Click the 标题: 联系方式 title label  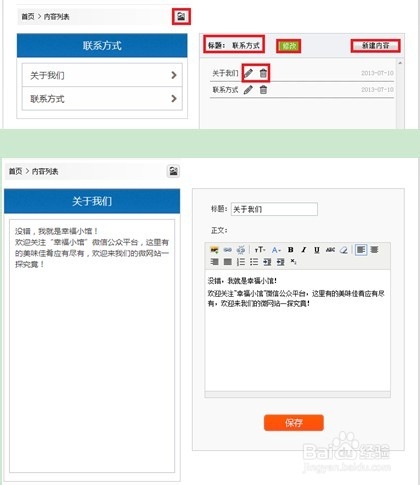coord(234,45)
